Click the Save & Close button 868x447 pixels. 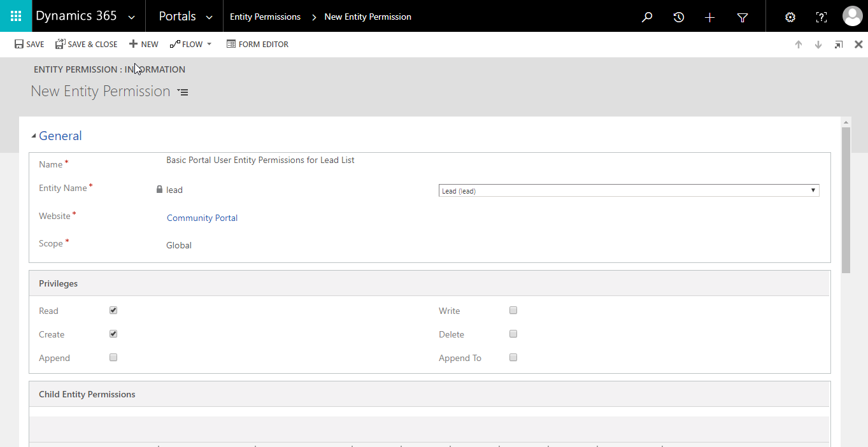click(87, 45)
